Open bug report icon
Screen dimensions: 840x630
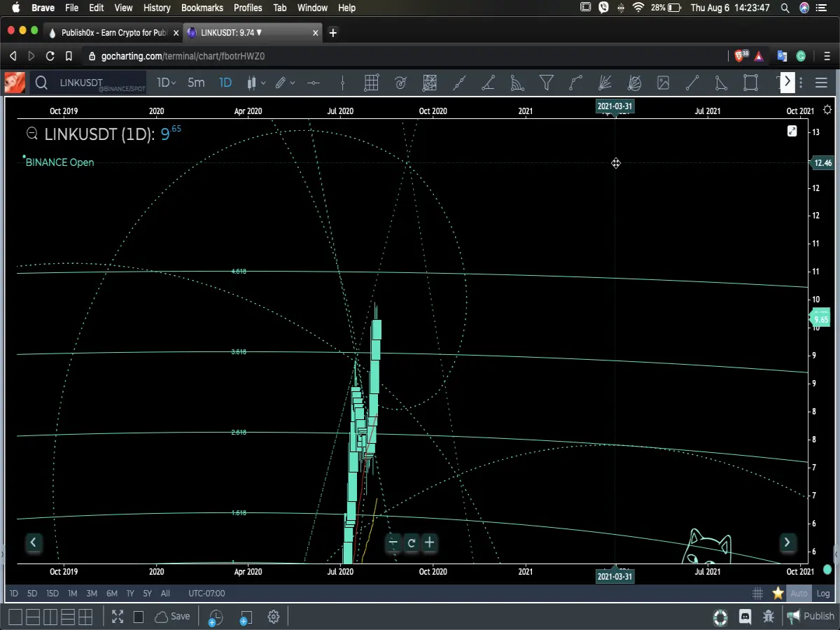pyautogui.click(x=769, y=617)
